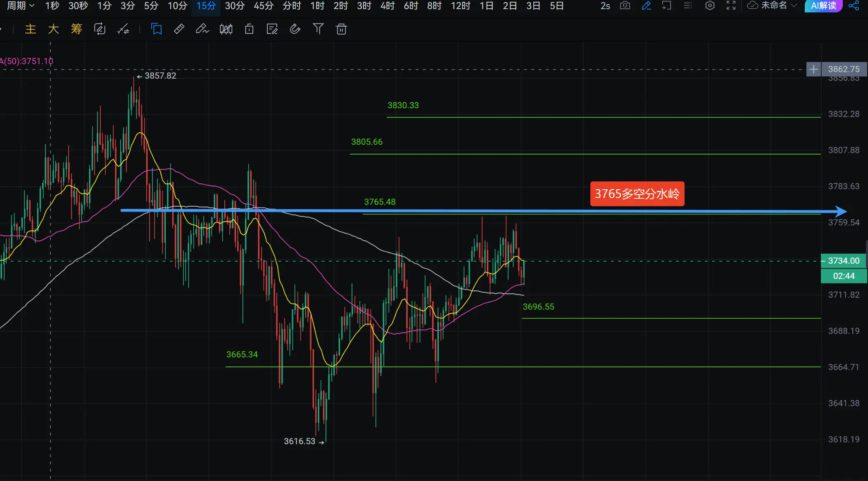The image size is (868, 481).
Task: Click the 02:44 countdown timer tag
Action: click(x=844, y=276)
